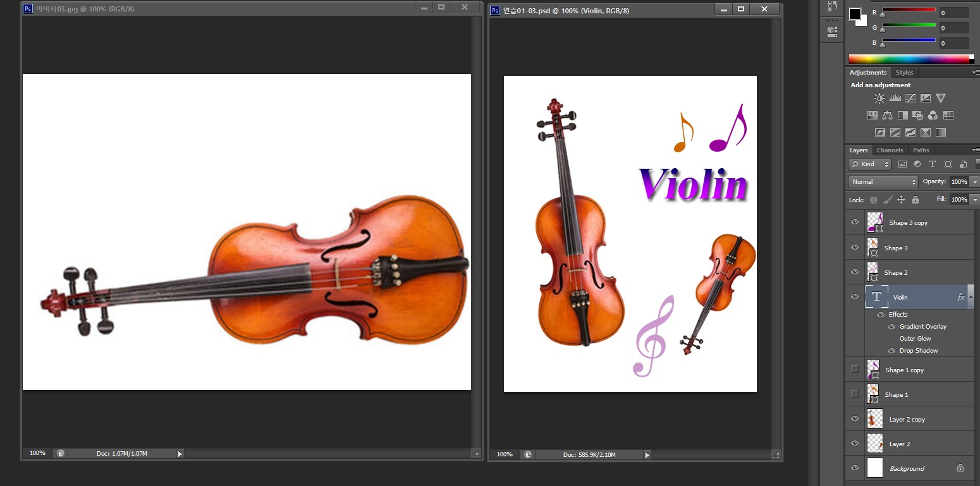Hide the Shape 3 layer
980x486 pixels.
pos(855,248)
